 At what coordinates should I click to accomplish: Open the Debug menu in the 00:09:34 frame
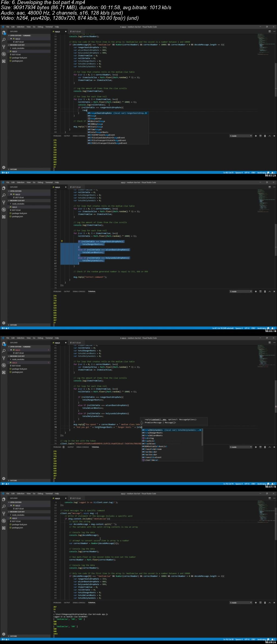pyautogui.click(x=40, y=494)
